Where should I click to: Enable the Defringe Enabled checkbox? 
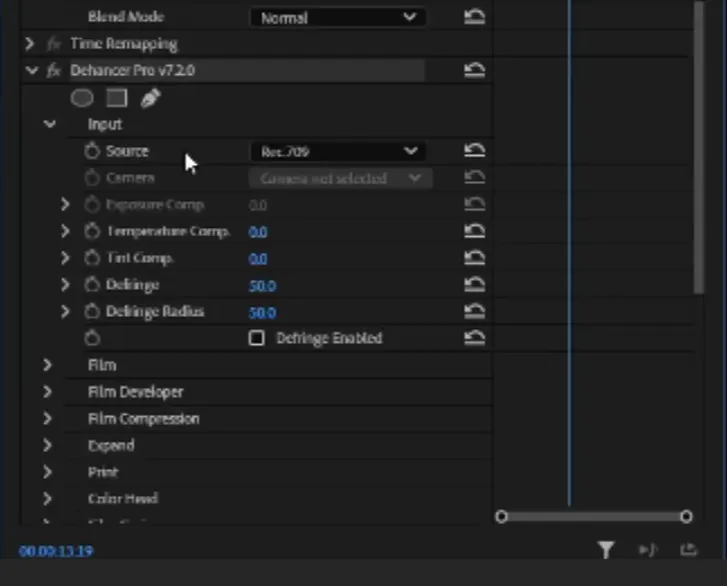256,338
